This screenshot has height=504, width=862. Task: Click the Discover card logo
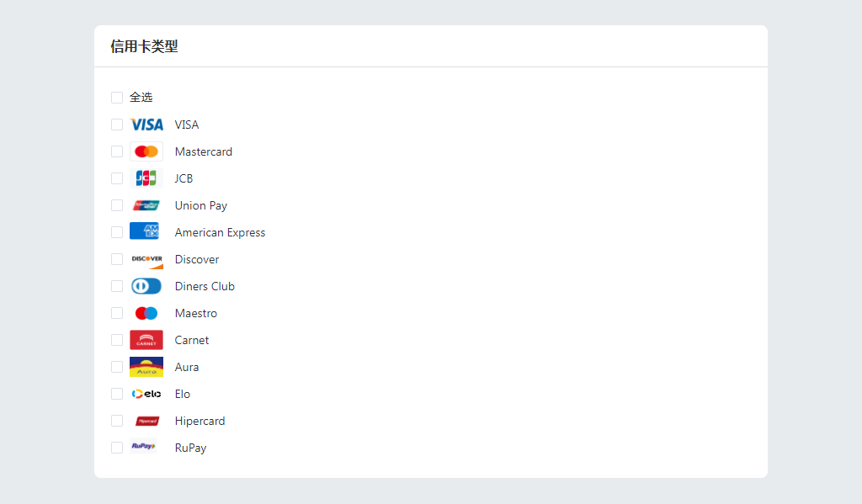coord(146,259)
